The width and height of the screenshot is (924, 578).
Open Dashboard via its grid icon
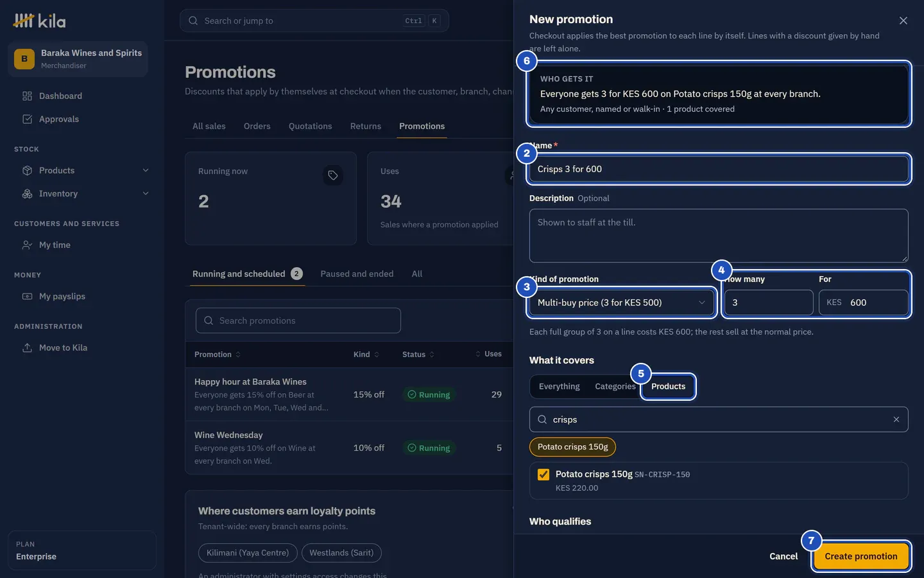tap(27, 96)
